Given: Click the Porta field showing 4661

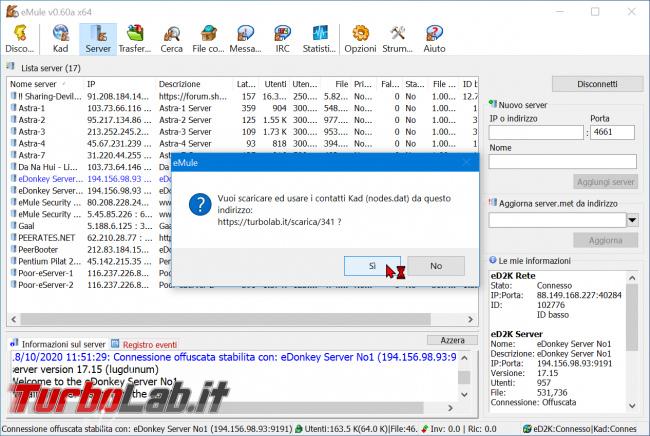Looking at the screenshot, I should point(612,133).
